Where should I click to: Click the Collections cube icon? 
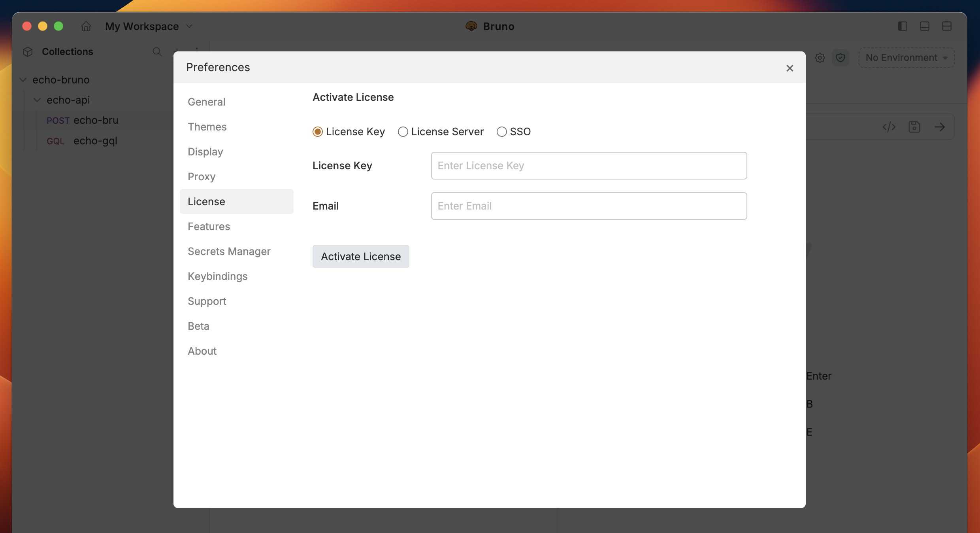(28, 52)
